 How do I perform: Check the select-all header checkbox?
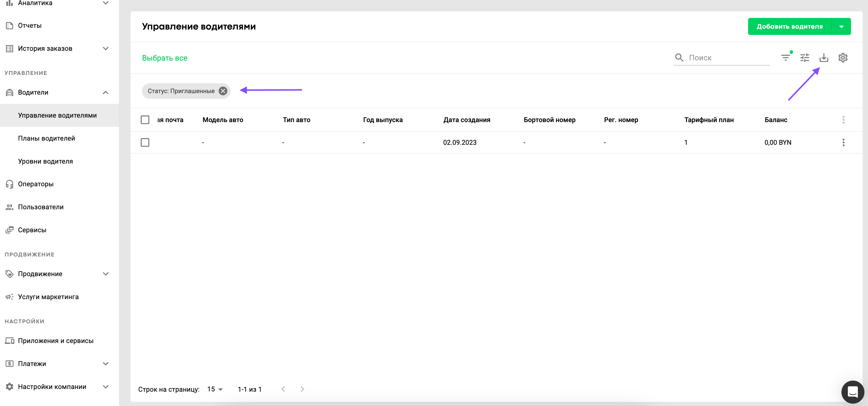click(x=145, y=120)
